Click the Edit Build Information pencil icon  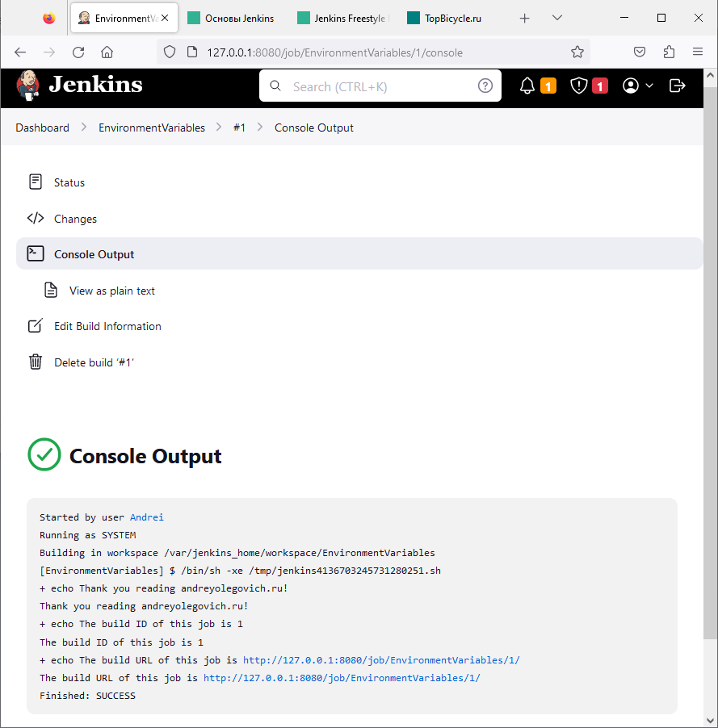[x=36, y=326]
